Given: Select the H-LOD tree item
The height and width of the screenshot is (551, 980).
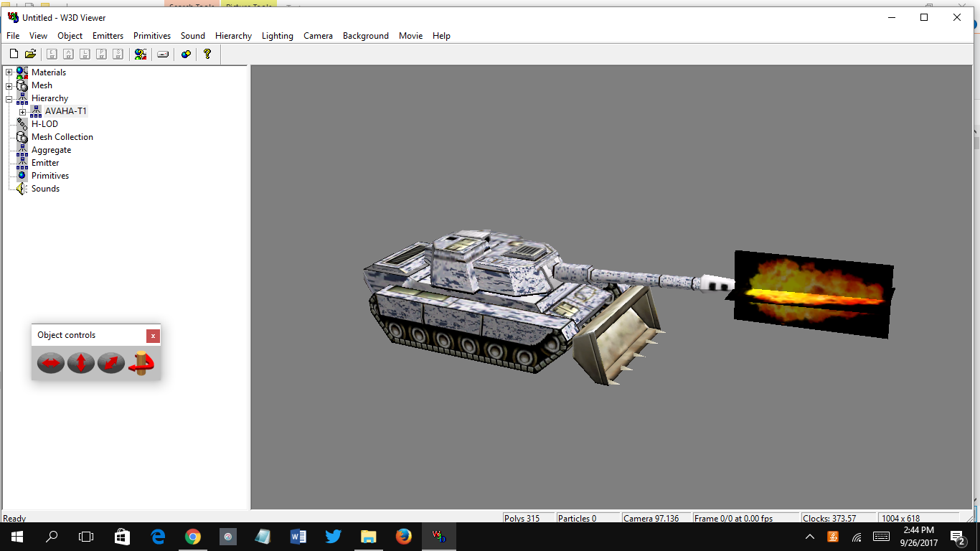Looking at the screenshot, I should tap(44, 124).
